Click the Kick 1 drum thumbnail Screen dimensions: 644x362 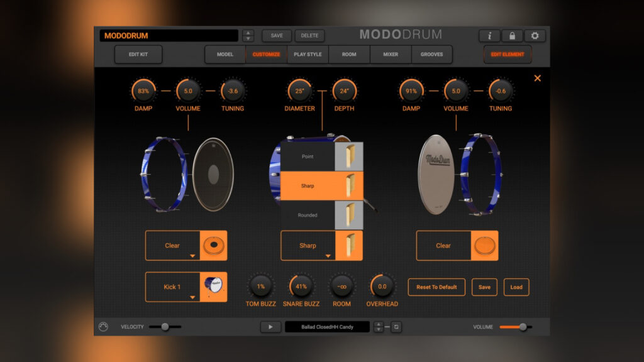point(213,287)
